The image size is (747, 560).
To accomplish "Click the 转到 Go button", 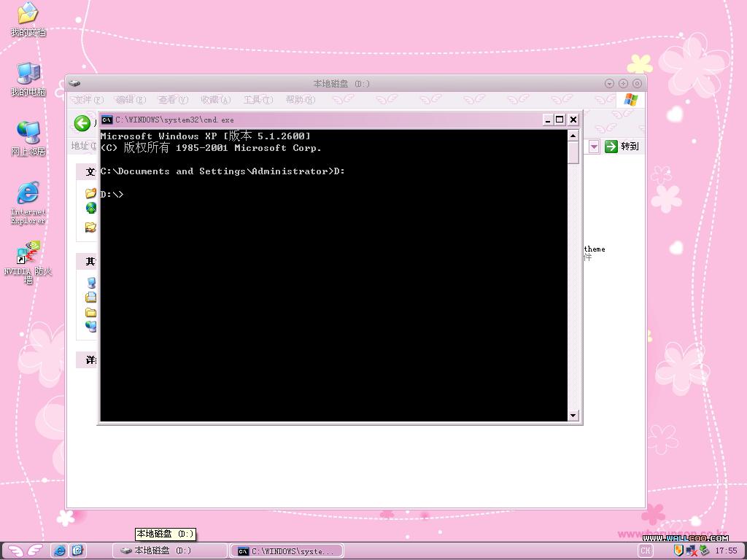I will [622, 146].
